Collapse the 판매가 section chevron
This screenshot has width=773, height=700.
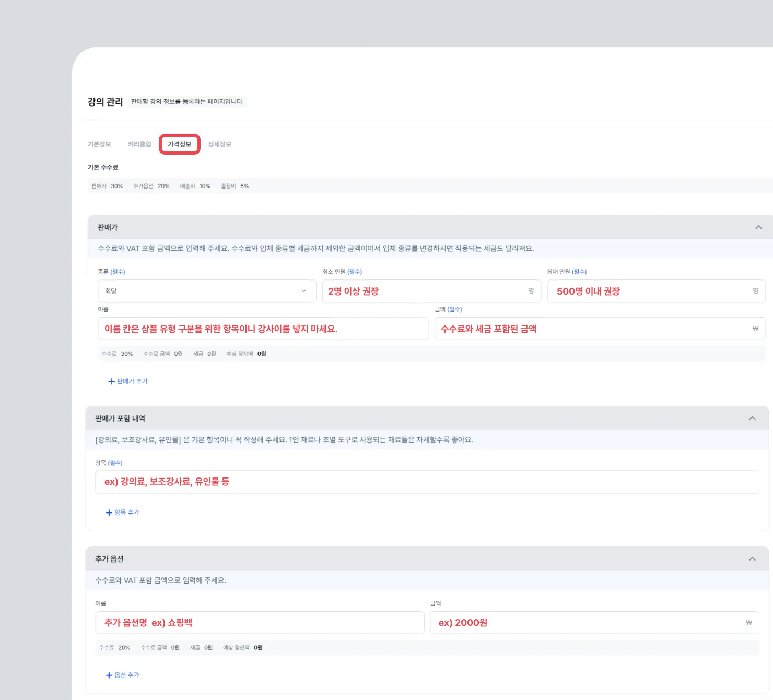[x=758, y=227]
